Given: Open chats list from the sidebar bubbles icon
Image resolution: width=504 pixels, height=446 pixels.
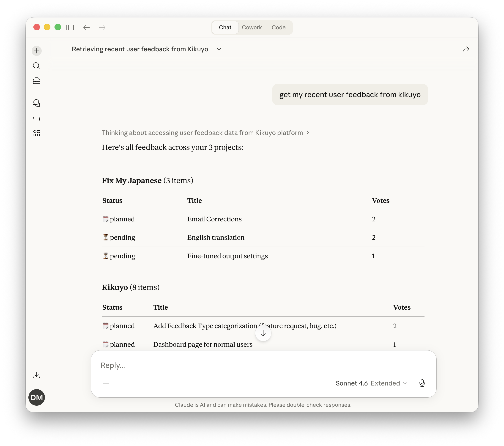Looking at the screenshot, I should (x=36, y=103).
